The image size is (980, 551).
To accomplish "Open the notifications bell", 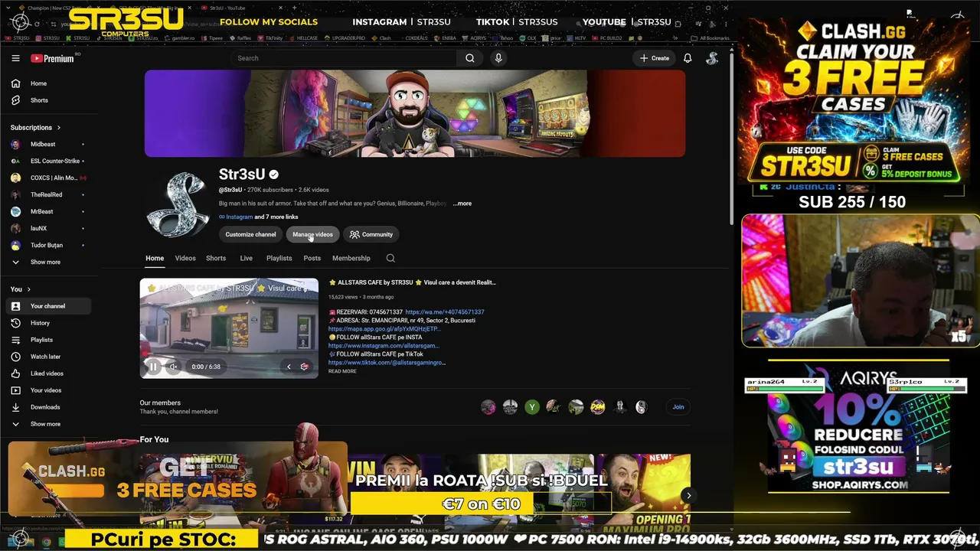I will click(688, 58).
